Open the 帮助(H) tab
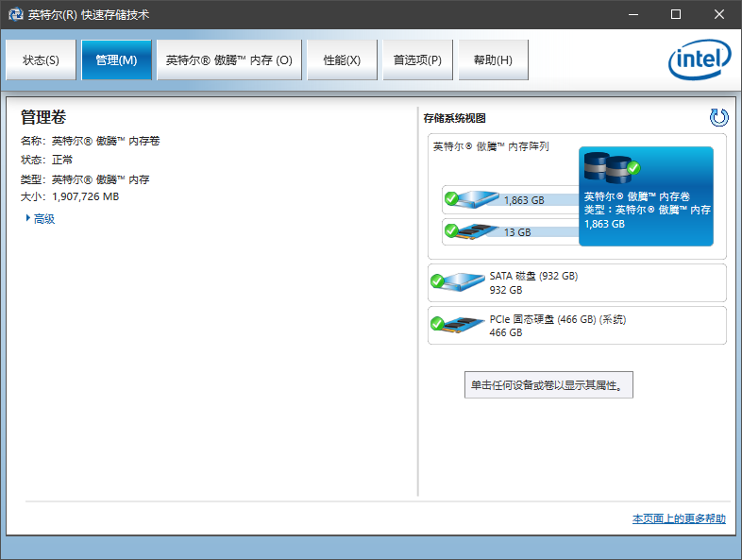 [x=493, y=60]
